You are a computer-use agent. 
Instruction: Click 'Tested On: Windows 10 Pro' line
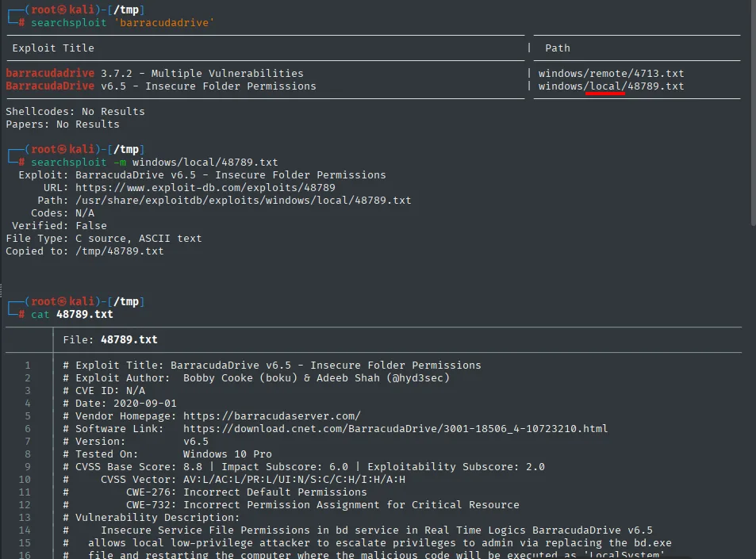(167, 454)
